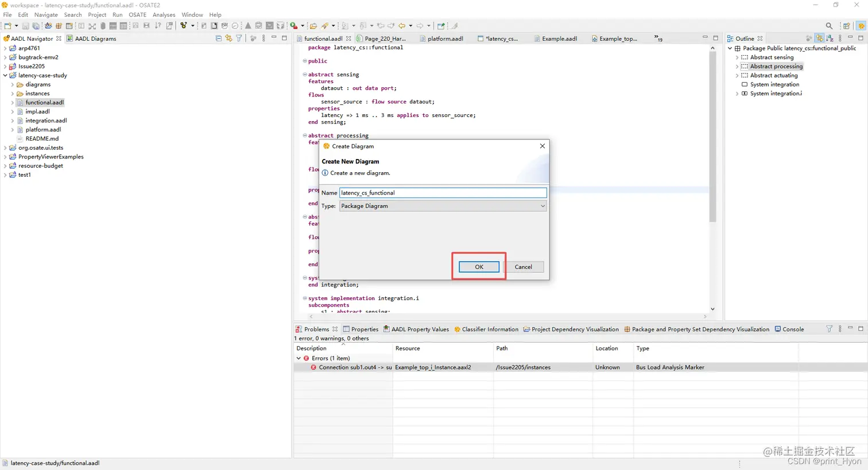The height and width of the screenshot is (470, 868).
Task: Collapse the 'abstract sensing' code fold
Action: 305,75
